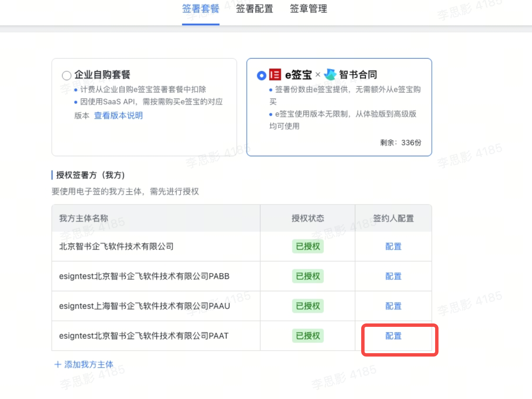Click the entity name 北京智书企飞软件技术有限公司

[x=116, y=247]
